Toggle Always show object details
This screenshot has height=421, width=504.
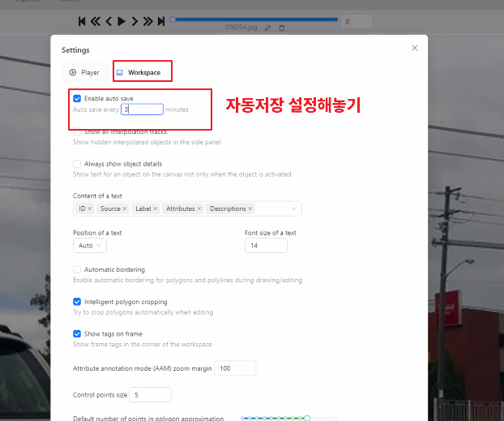pyautogui.click(x=77, y=164)
